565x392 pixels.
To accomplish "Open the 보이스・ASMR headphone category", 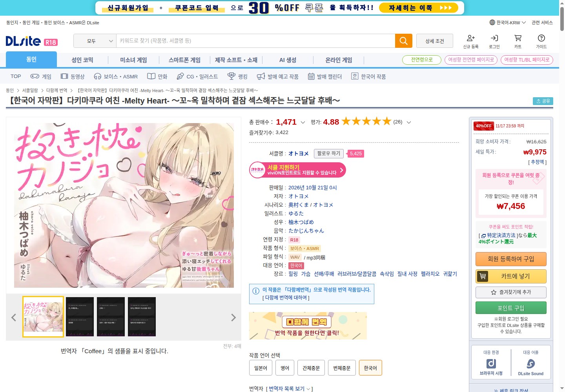I will pos(116,76).
